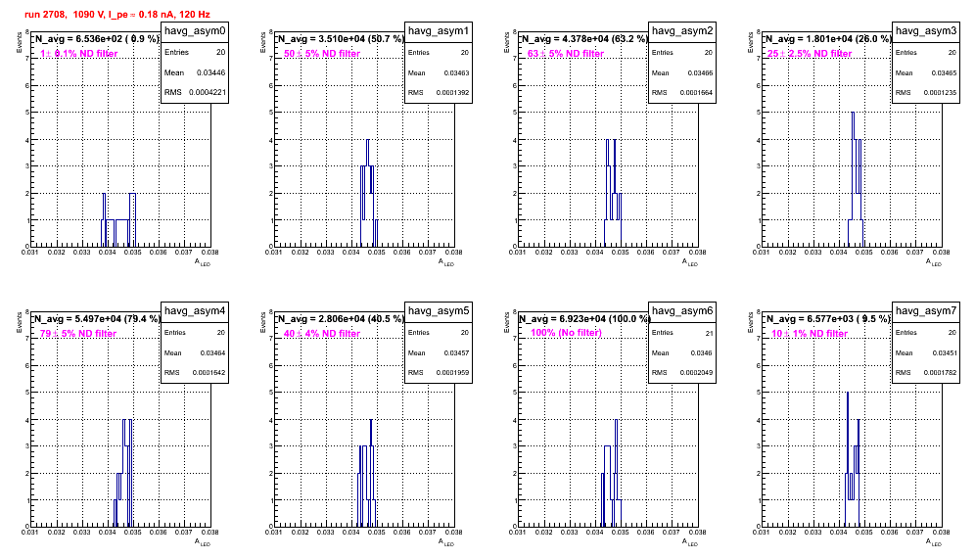The width and height of the screenshot is (975, 560).
Task: Click Mean value 0.03463 in havg_asym1
Action: coord(456,72)
